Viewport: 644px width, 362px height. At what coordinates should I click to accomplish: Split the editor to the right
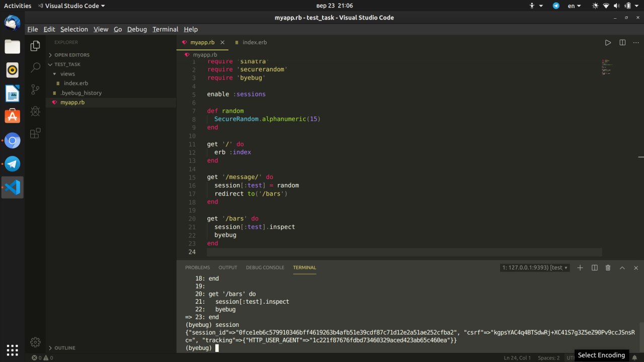point(622,43)
